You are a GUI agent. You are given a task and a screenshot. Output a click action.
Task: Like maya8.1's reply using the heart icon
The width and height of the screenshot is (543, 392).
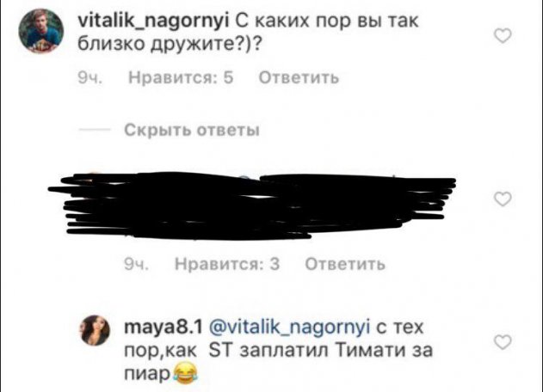[503, 342]
